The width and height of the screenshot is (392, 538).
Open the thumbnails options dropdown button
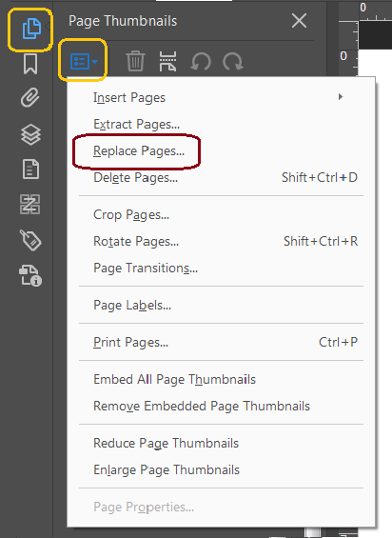[84, 62]
